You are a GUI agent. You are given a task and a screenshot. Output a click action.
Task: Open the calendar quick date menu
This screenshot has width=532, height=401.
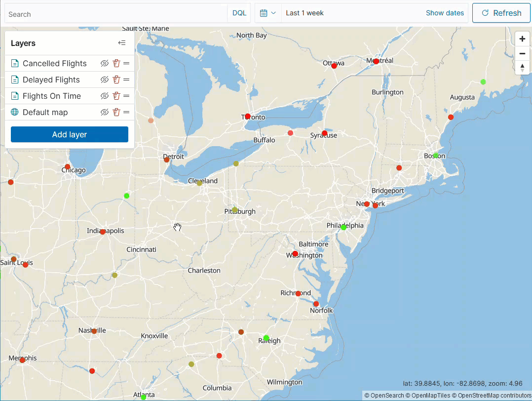click(267, 13)
